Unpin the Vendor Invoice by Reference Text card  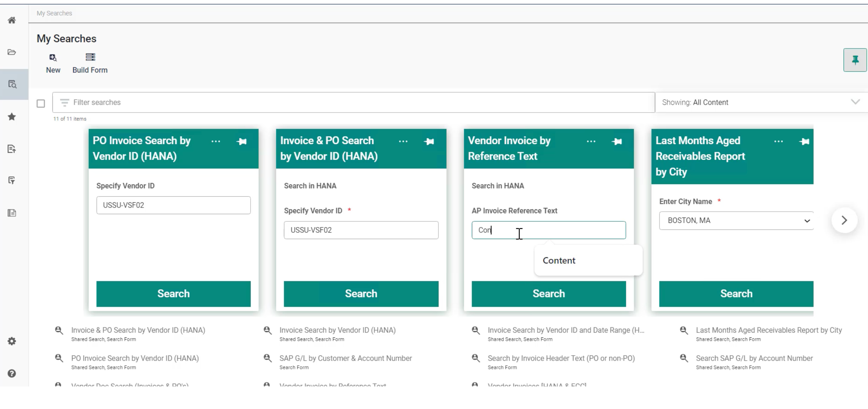(617, 142)
